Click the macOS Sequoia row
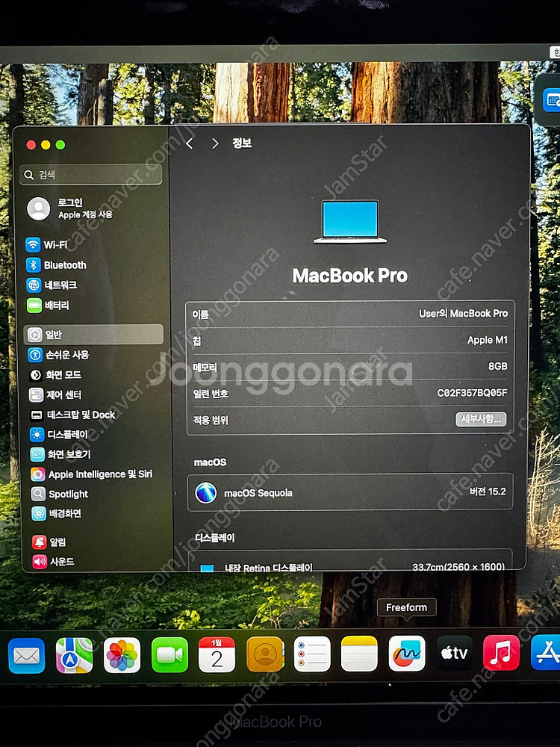This screenshot has height=747, width=560. pos(350,492)
